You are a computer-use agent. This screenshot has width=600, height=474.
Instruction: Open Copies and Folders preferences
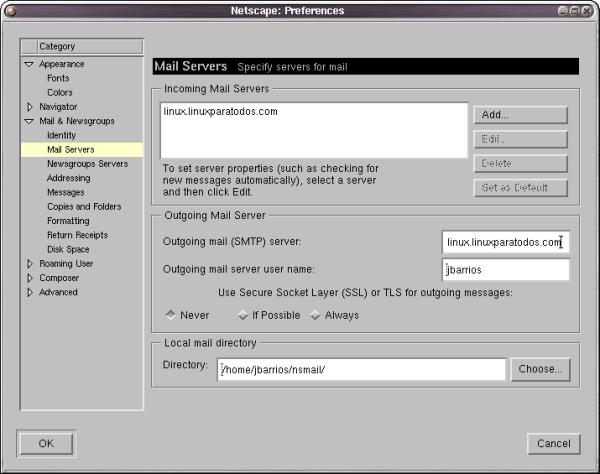pos(84,207)
